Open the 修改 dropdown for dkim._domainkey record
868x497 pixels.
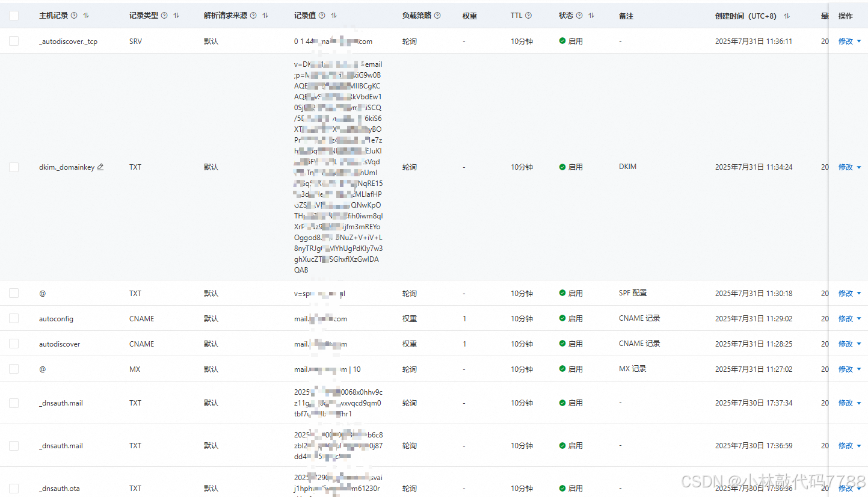tap(859, 167)
